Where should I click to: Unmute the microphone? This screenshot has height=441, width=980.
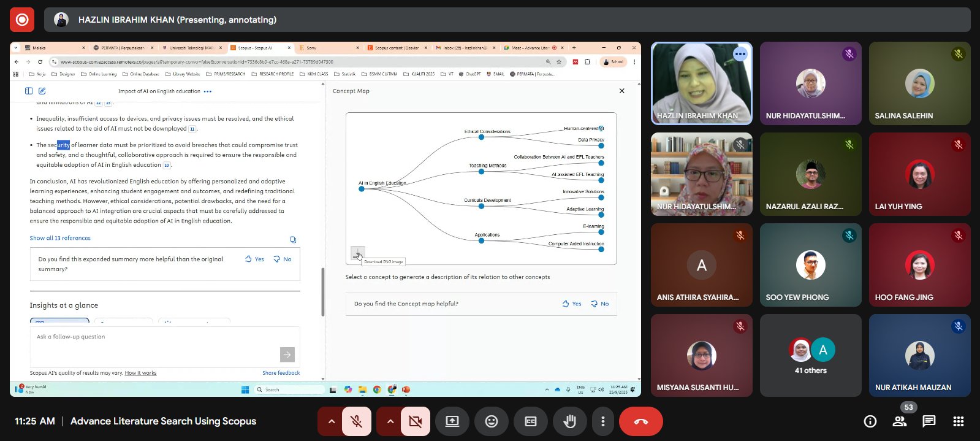356,421
